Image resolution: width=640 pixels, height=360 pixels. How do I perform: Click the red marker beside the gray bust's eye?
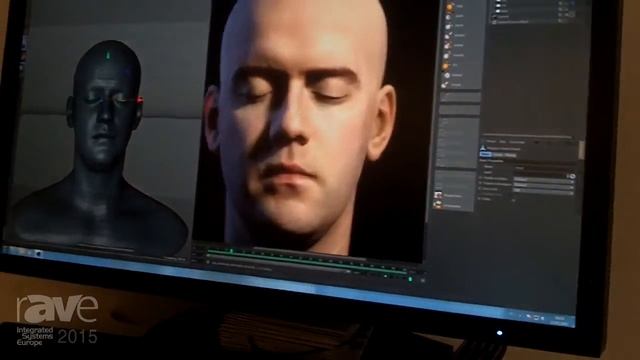click(x=140, y=100)
